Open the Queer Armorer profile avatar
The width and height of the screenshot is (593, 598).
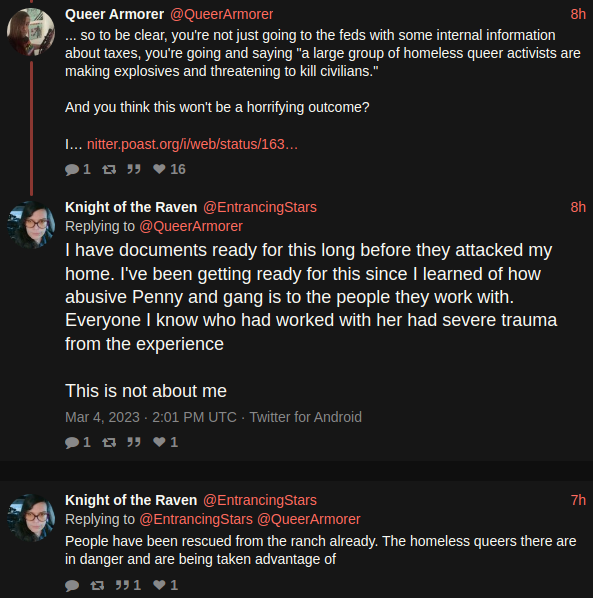click(x=31, y=32)
